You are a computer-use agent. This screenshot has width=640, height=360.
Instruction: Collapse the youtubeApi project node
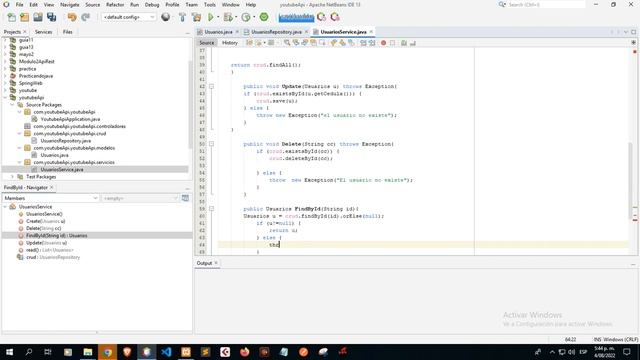5,98
